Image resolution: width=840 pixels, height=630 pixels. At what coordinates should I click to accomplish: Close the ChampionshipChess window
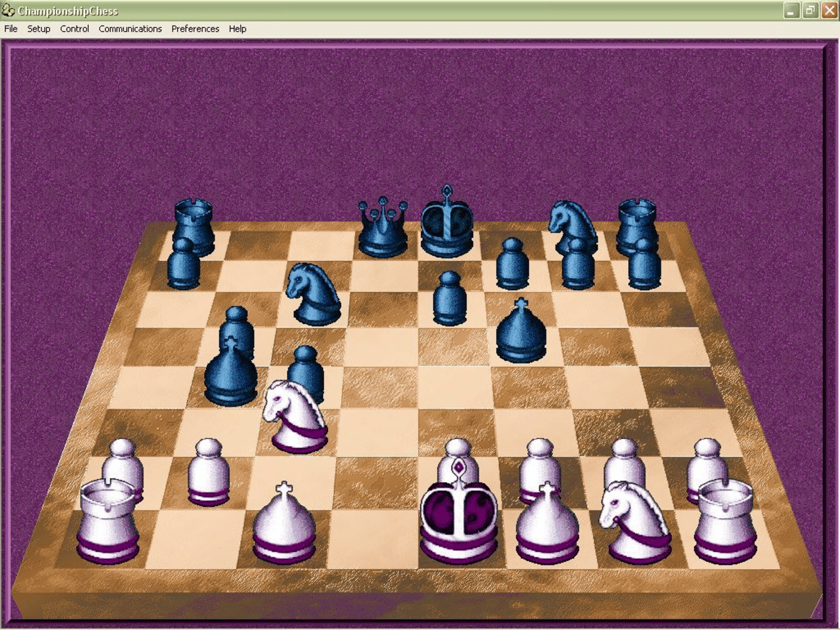tap(829, 10)
